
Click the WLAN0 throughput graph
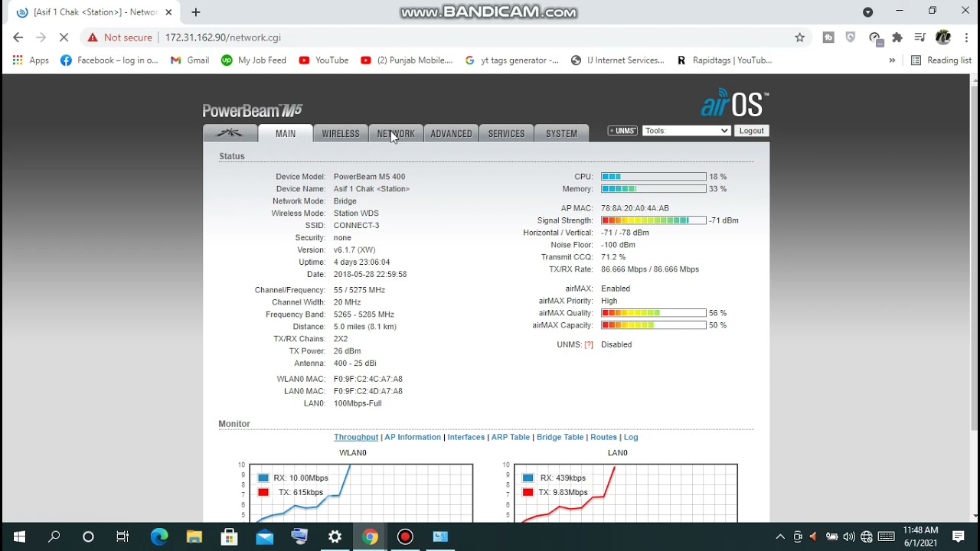click(x=360, y=494)
